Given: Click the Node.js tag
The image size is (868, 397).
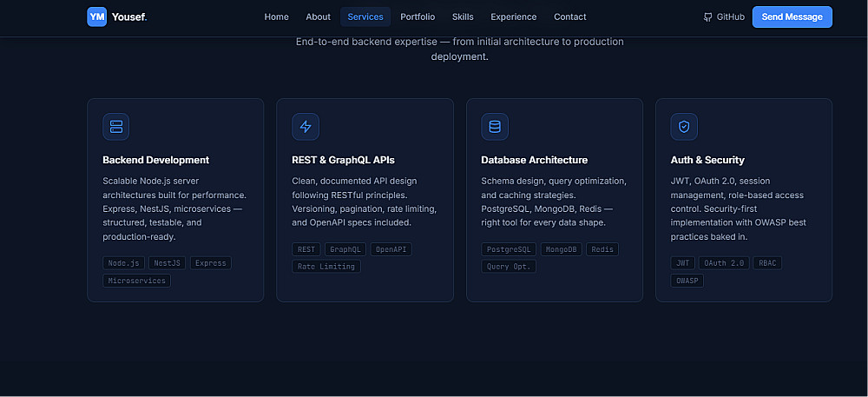Looking at the screenshot, I should (123, 263).
